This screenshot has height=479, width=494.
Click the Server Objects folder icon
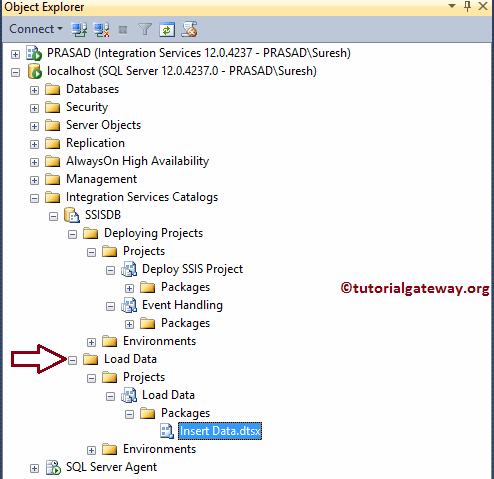pyautogui.click(x=53, y=125)
